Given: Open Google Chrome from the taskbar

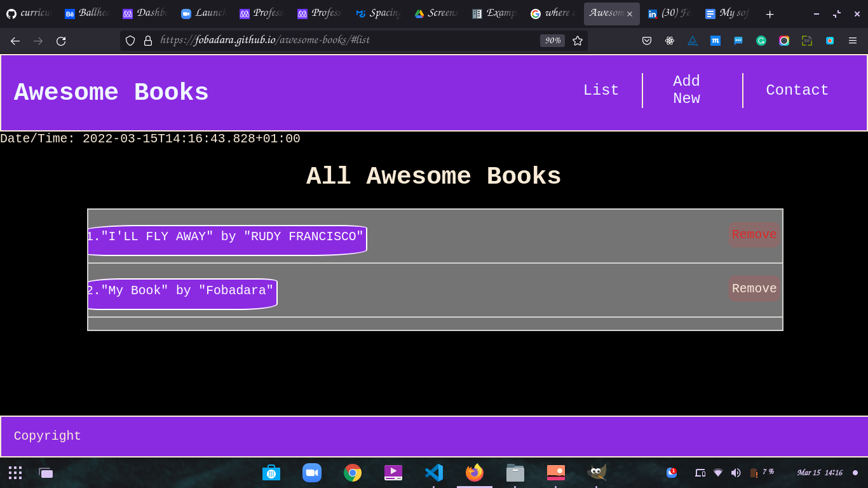Looking at the screenshot, I should pyautogui.click(x=353, y=473).
